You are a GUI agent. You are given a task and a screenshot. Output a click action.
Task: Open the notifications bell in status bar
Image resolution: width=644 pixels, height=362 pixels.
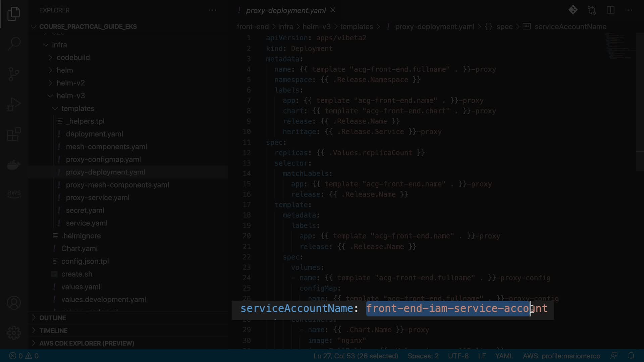tap(631, 356)
